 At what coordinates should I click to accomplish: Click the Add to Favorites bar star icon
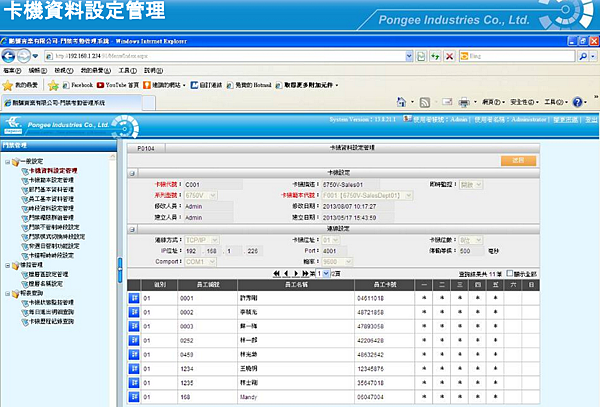point(53,85)
